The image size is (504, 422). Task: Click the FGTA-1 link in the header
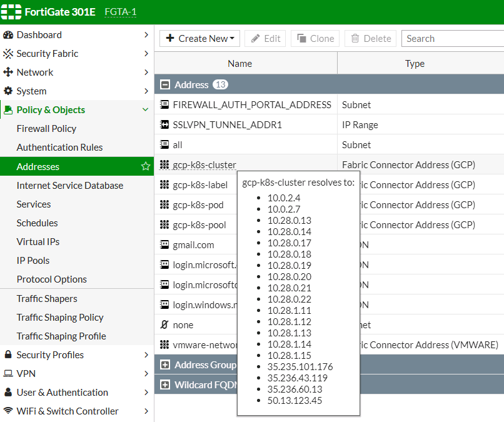tap(120, 11)
